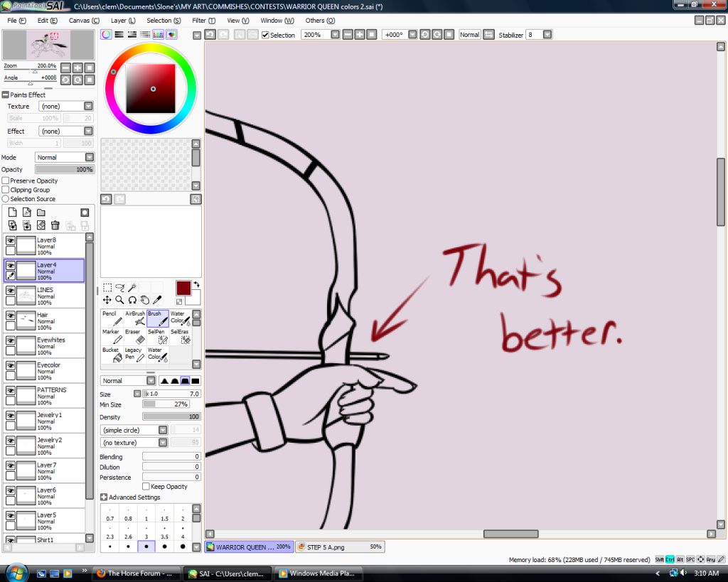Click the undo button in the toolbar
This screenshot has width=728, height=582.
(210, 35)
